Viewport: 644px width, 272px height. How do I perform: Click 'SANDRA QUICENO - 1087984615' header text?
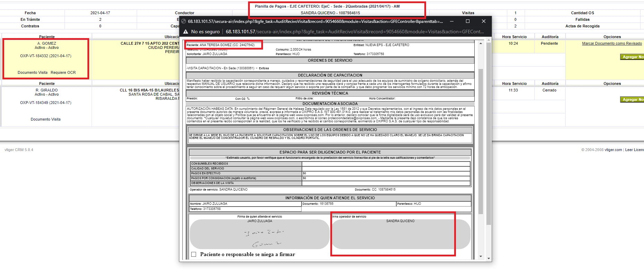pos(330,13)
